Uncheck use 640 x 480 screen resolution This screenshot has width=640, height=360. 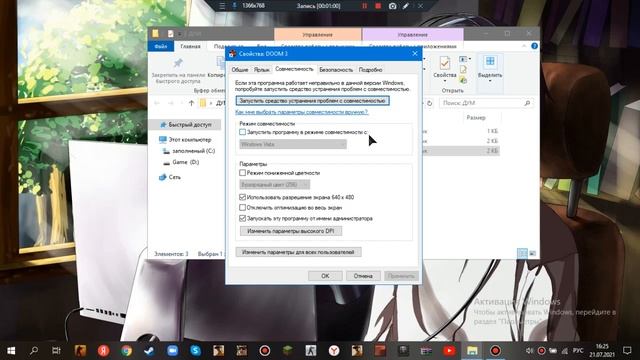pos(242,197)
